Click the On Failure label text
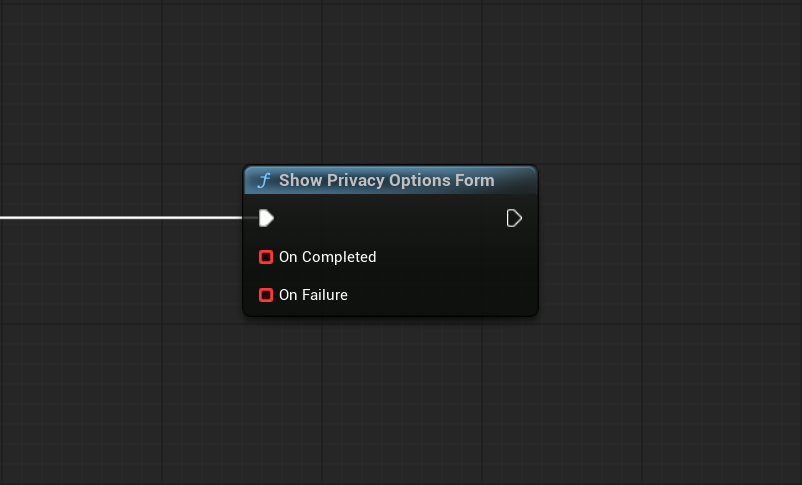Screen dimensions: 802x485 coord(313,295)
